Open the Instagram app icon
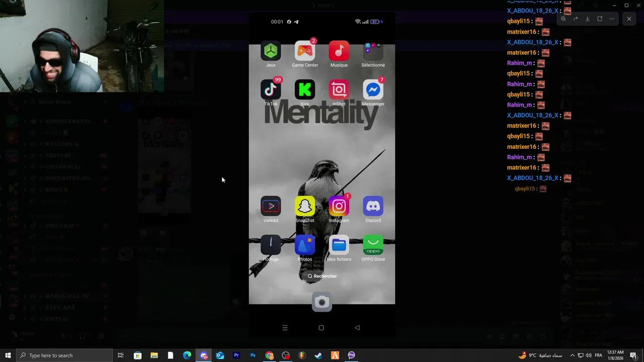 [339, 206]
